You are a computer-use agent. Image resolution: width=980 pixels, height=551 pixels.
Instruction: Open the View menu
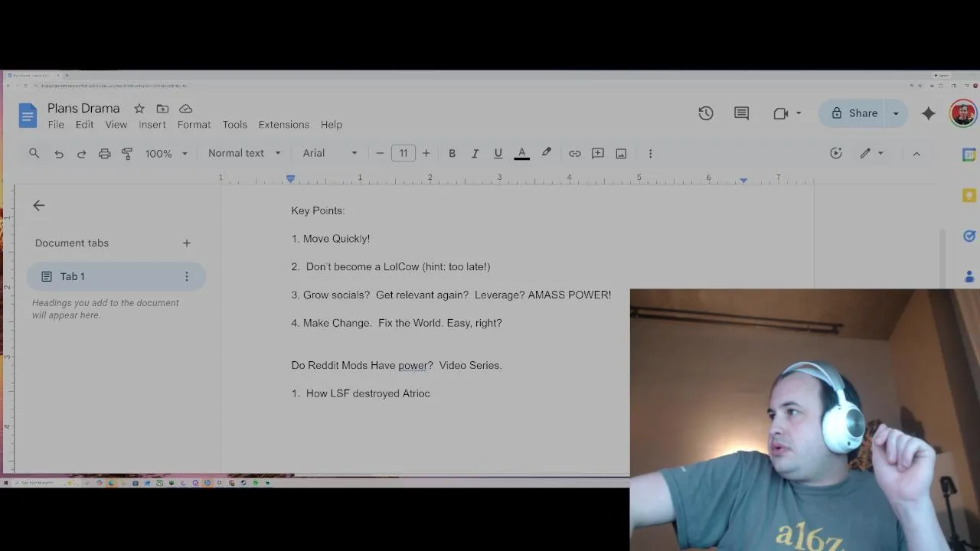click(116, 125)
